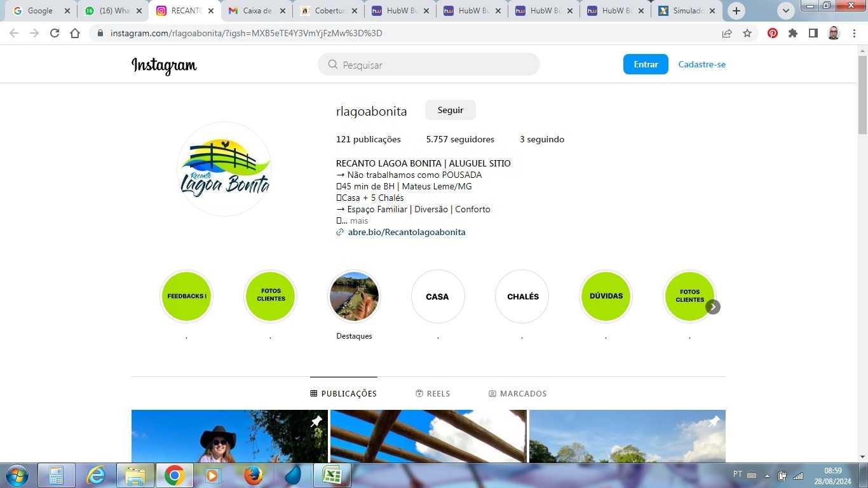Open the Destaques highlight

pyautogui.click(x=354, y=296)
